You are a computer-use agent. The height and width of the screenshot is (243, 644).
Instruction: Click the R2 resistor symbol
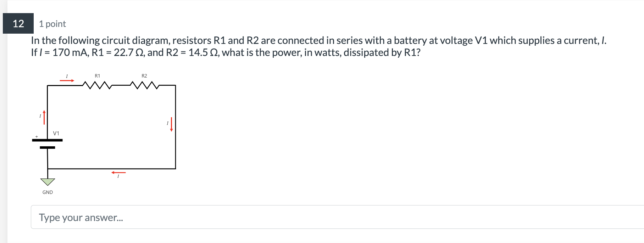click(x=144, y=85)
